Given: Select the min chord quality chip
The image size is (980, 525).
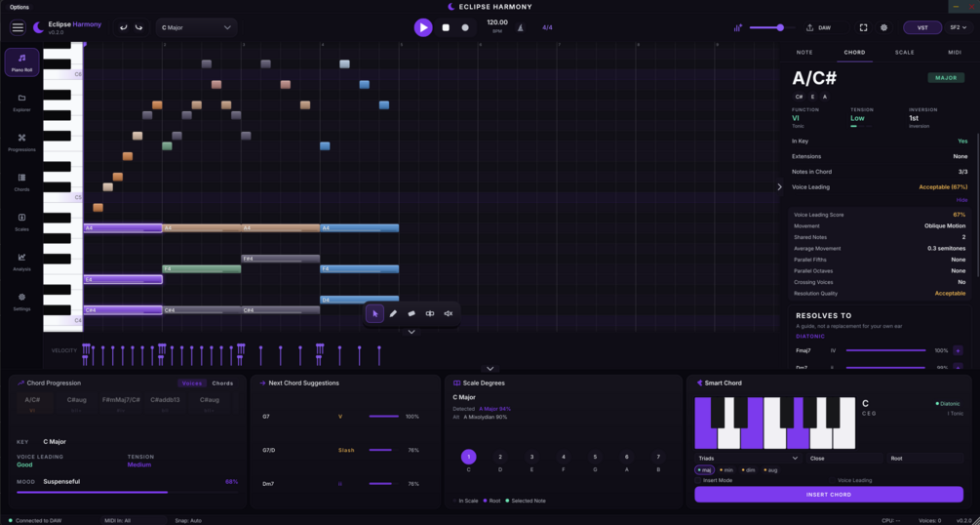Looking at the screenshot, I should [x=726, y=470].
